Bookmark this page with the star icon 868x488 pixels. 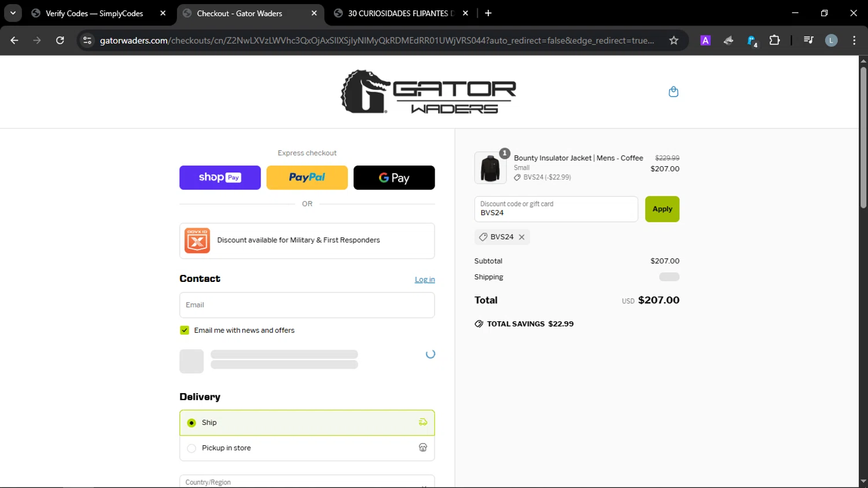click(674, 40)
